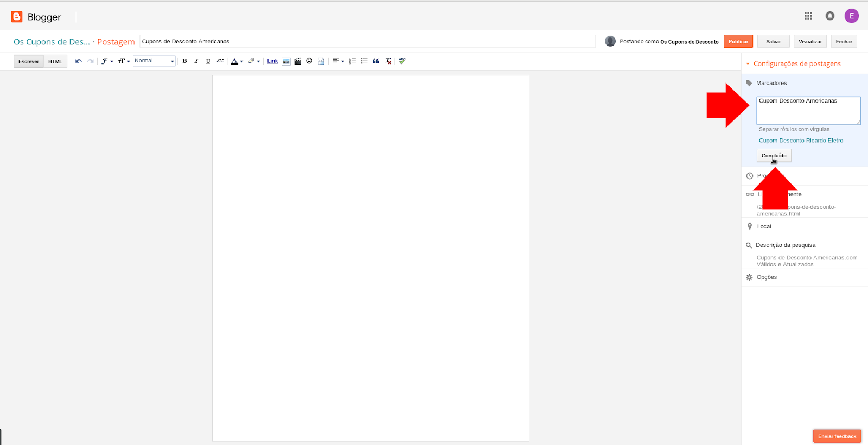Open the text color picker
Image resolution: width=868 pixels, height=445 pixels.
tap(237, 61)
